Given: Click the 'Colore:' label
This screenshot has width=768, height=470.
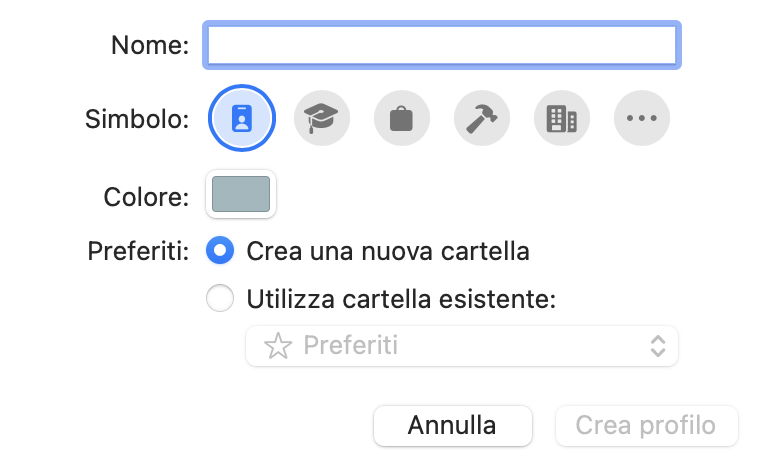Looking at the screenshot, I should pos(146,197).
